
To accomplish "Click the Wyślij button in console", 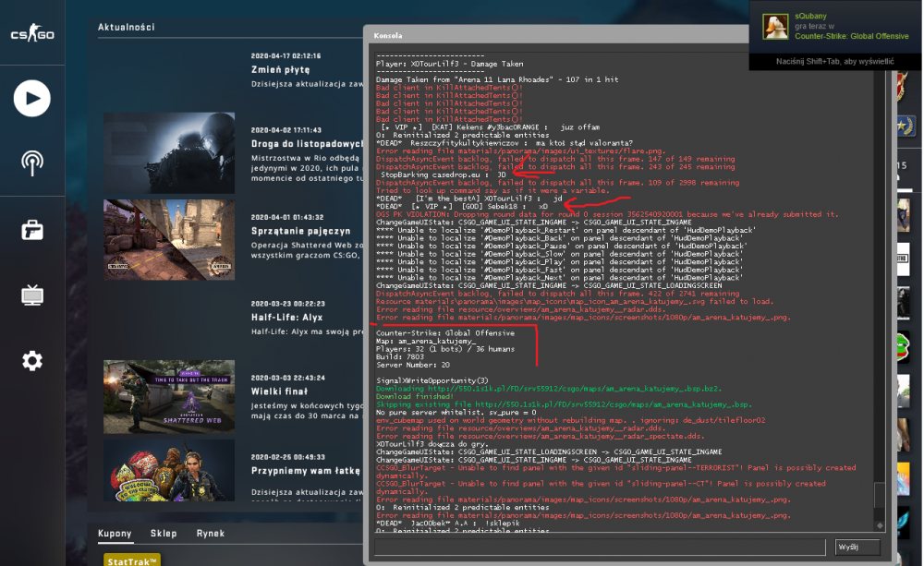I will 857,548.
